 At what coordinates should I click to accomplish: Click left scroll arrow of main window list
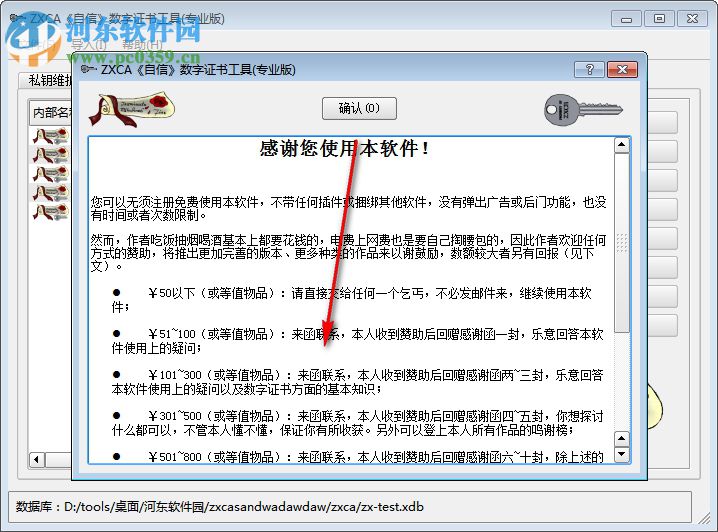[37, 459]
